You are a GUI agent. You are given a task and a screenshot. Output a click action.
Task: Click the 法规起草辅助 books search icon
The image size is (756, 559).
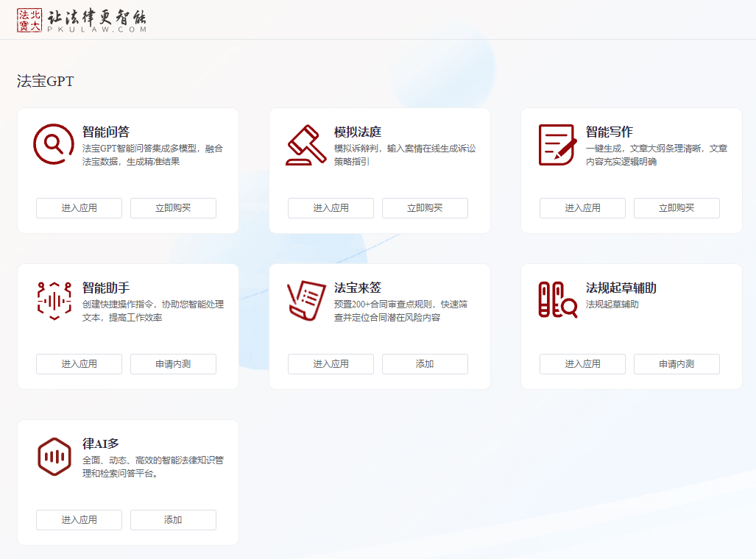point(558,300)
